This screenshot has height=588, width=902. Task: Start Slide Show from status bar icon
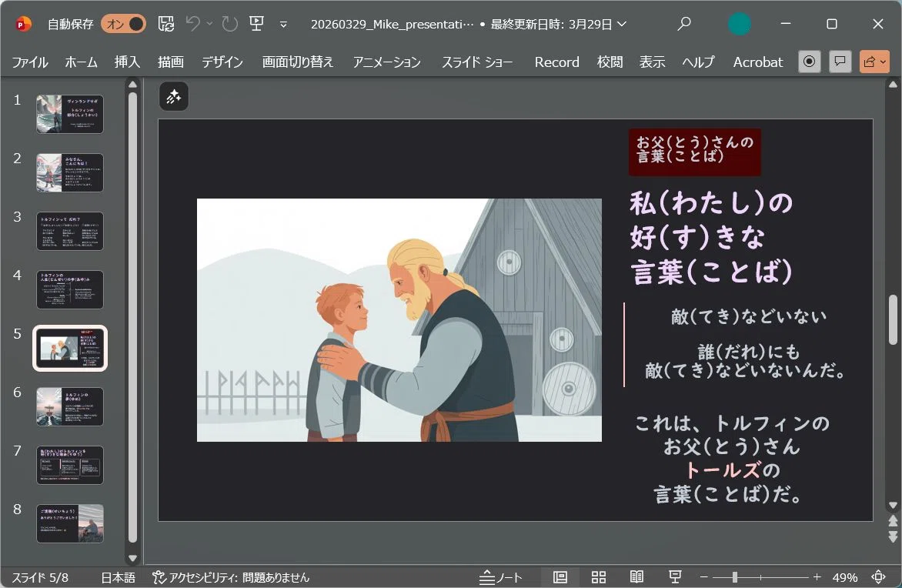coord(676,577)
